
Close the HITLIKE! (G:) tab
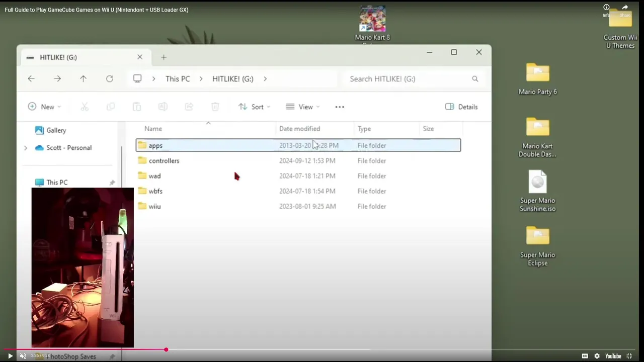pyautogui.click(x=140, y=57)
